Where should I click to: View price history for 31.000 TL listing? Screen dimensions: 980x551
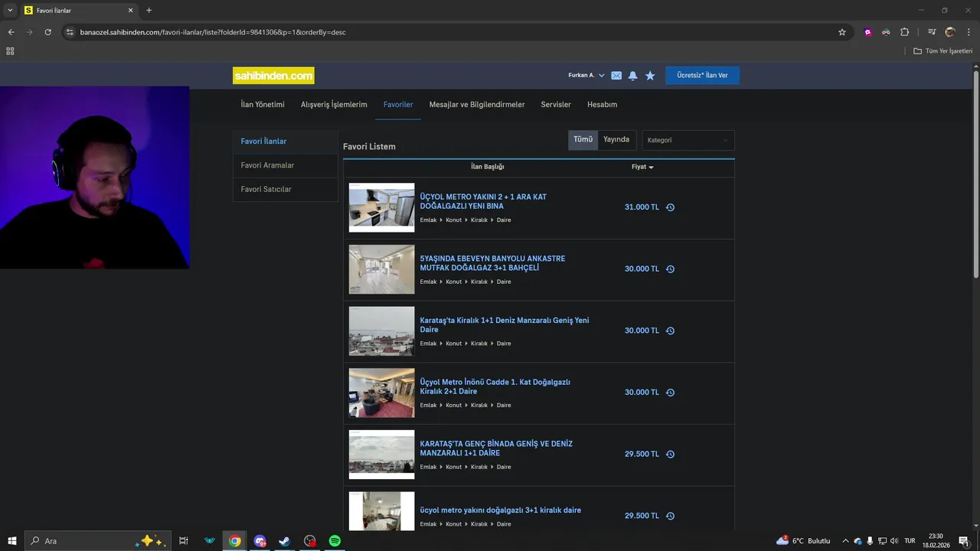point(670,207)
